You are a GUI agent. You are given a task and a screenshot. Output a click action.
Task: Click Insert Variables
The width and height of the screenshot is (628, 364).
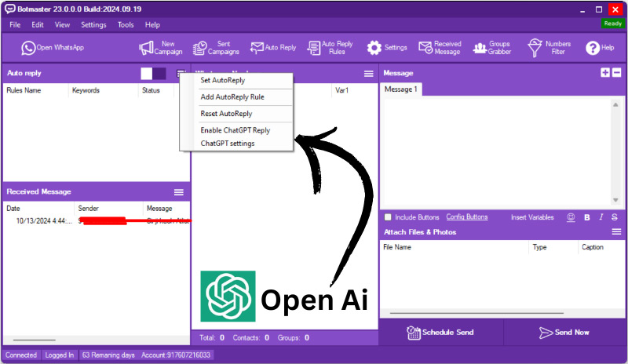click(x=532, y=217)
